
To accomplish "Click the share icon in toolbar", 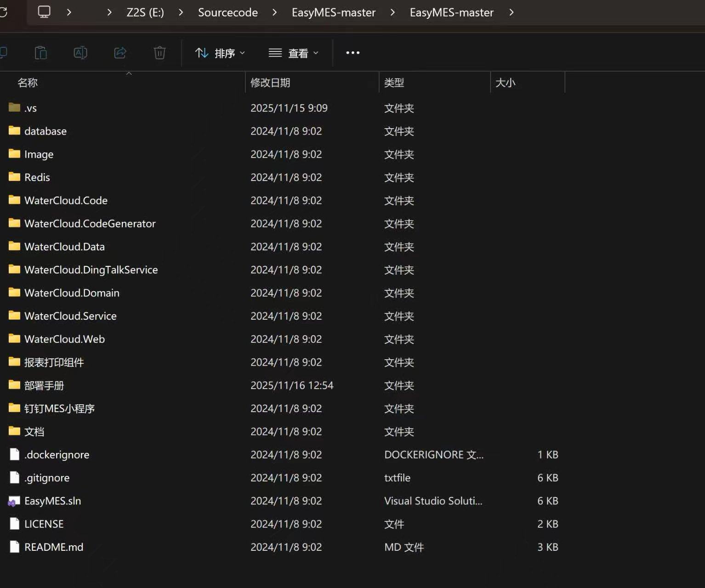I will click(x=120, y=53).
